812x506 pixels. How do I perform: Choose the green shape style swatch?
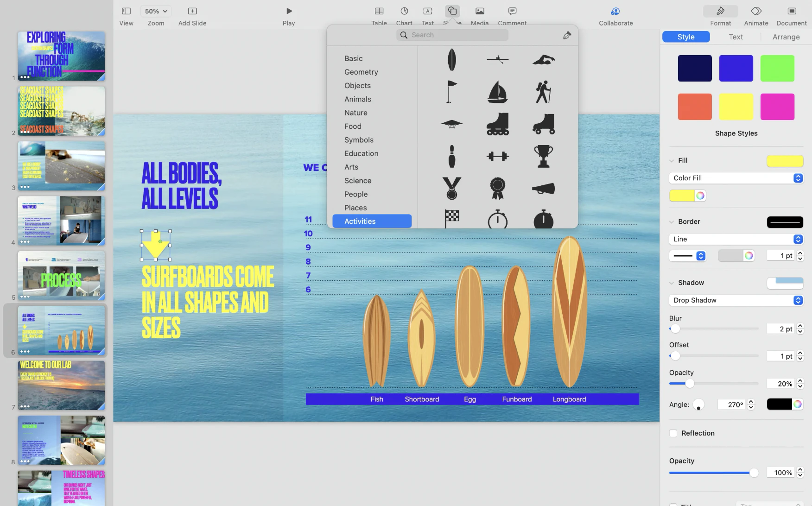[x=777, y=69]
